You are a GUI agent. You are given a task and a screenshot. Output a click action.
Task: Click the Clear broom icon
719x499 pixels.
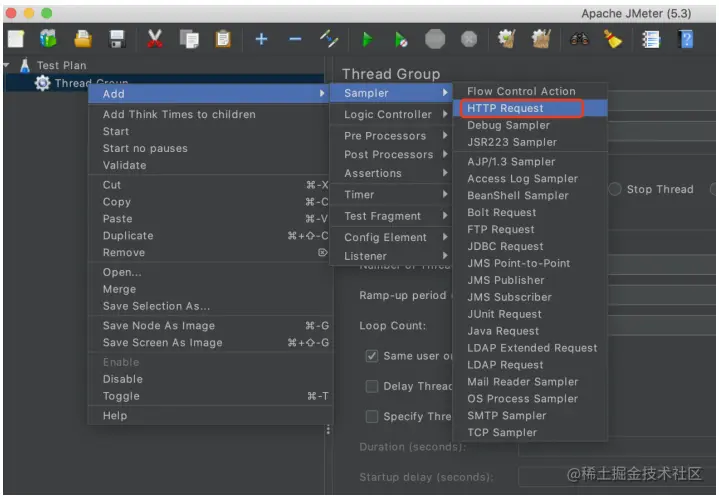(507, 39)
